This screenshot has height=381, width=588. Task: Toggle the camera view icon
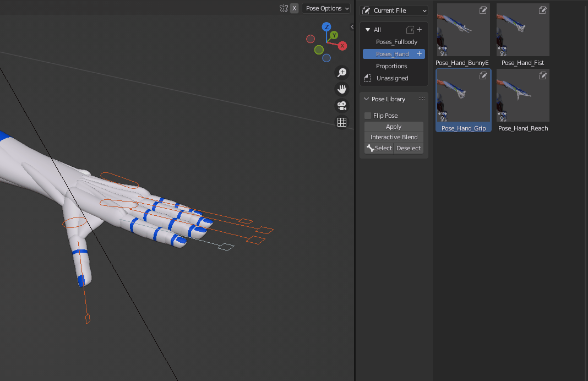click(342, 106)
